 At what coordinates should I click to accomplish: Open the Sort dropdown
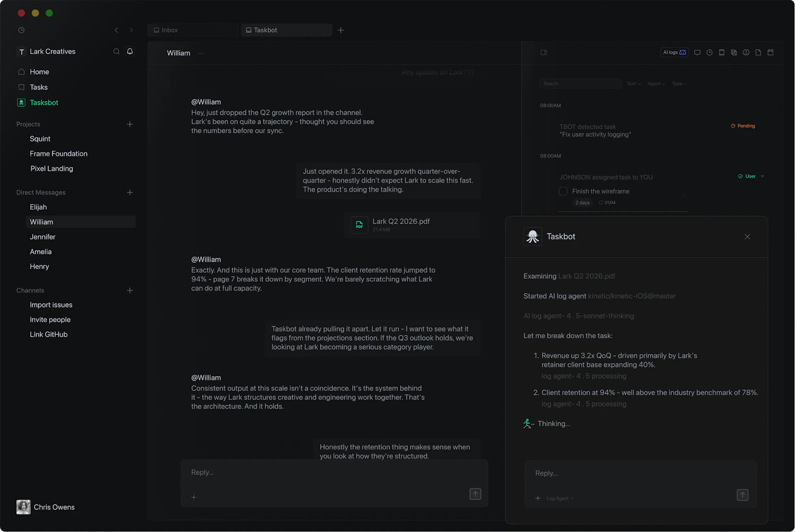634,84
